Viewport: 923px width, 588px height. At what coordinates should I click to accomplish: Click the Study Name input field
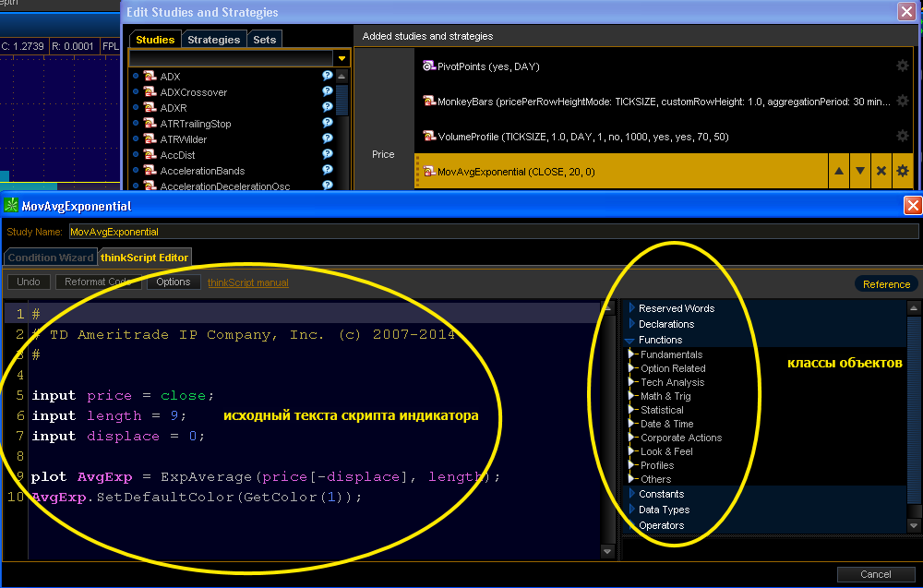pos(493,232)
